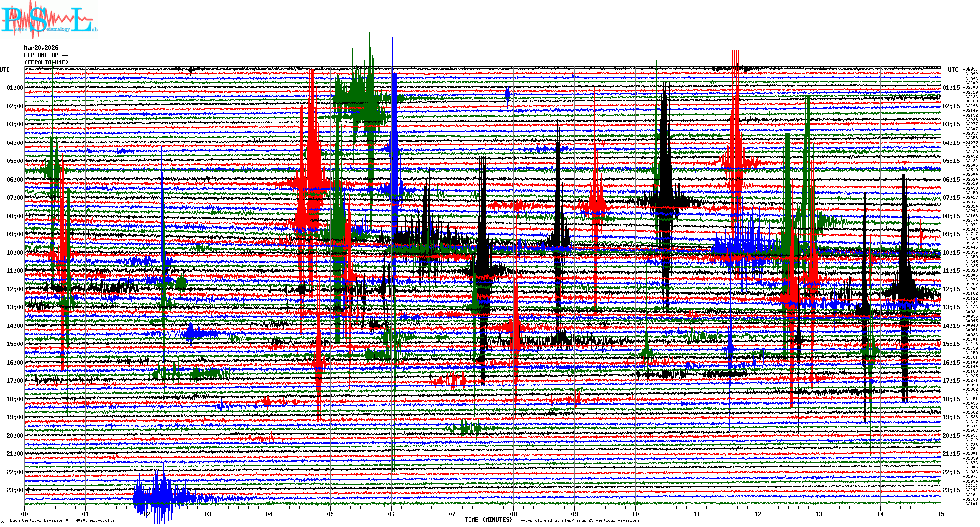980x527 pixels.
Task: Click the (EFPALIO-HNE) station name text
Action: tap(46, 62)
